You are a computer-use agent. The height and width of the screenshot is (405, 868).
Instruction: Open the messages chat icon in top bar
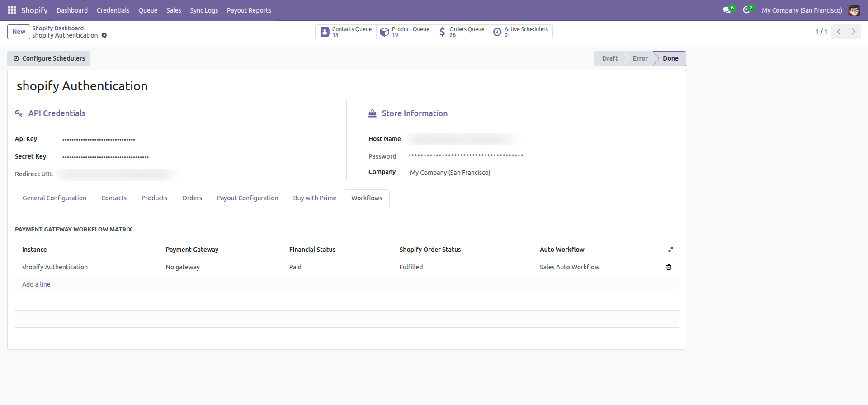[726, 10]
